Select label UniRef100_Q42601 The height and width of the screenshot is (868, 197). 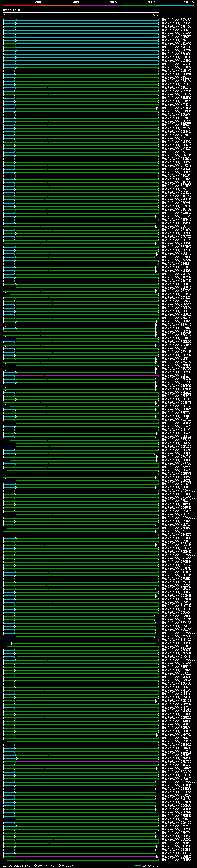177,43
